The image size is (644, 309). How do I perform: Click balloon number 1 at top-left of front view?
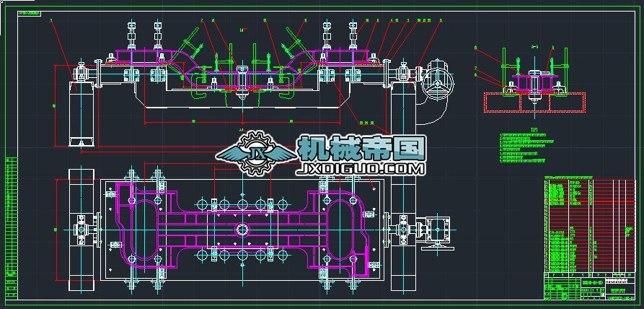(51, 19)
